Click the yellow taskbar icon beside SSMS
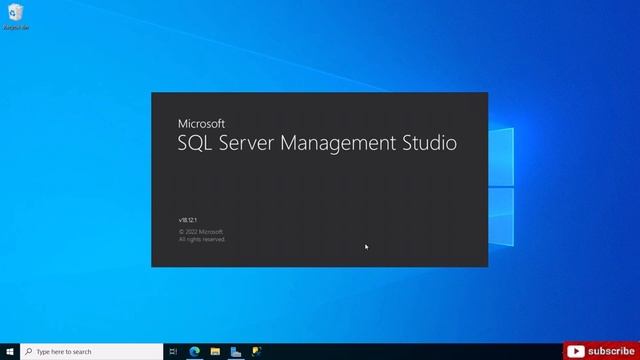This screenshot has width=640, height=360. click(x=256, y=351)
